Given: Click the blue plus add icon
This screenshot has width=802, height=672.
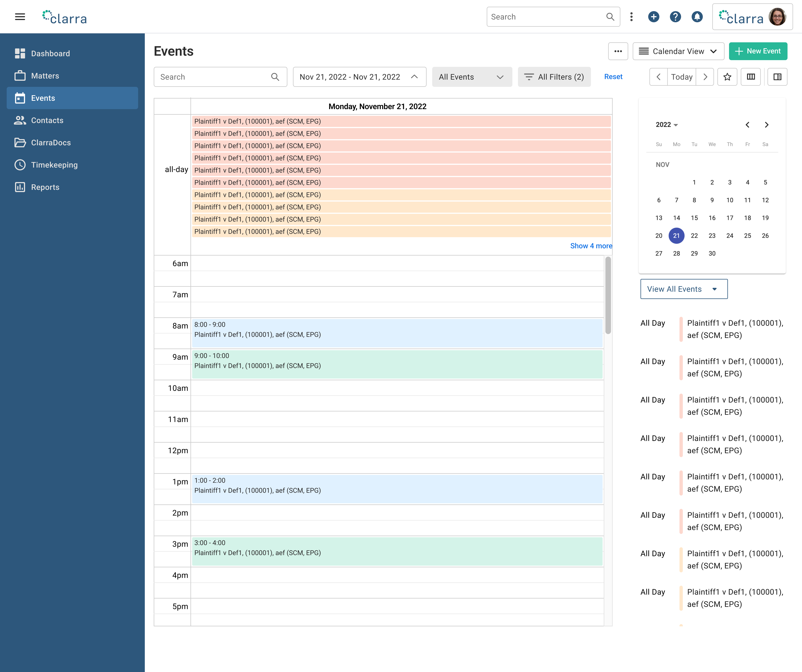Looking at the screenshot, I should pyautogui.click(x=653, y=17).
